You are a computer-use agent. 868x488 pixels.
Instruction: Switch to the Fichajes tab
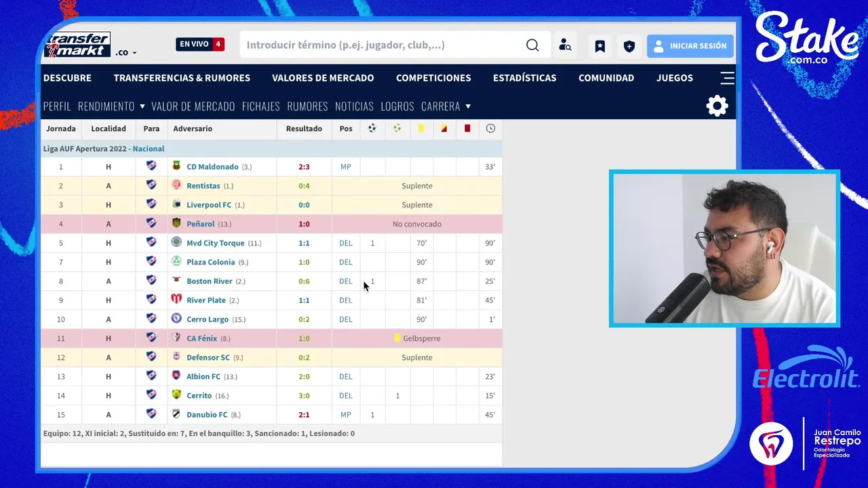pos(261,106)
